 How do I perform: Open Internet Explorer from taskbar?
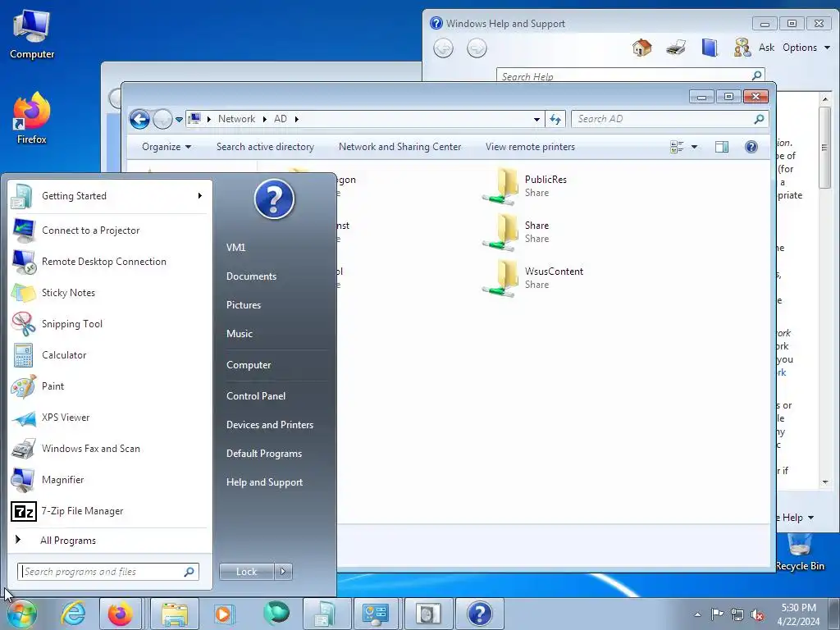coord(73,614)
